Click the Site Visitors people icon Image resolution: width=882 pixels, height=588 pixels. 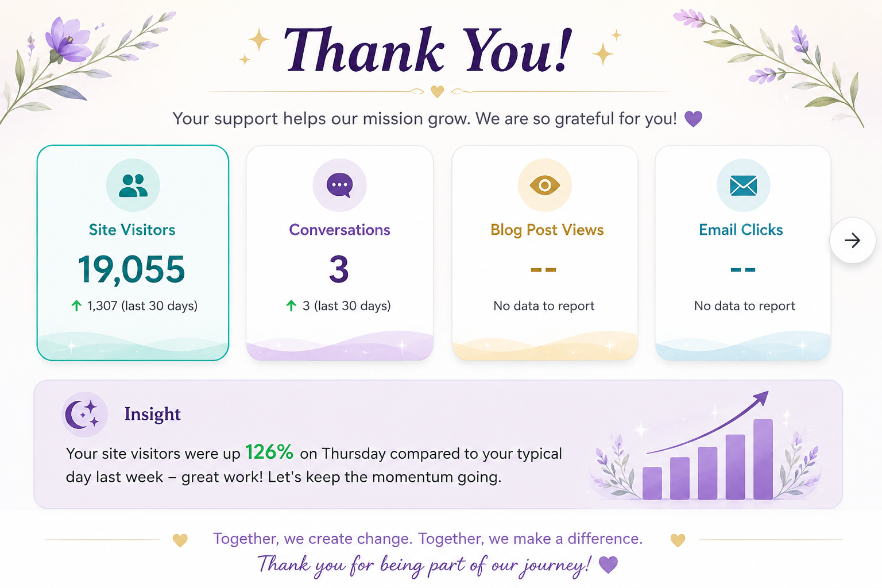pyautogui.click(x=133, y=185)
